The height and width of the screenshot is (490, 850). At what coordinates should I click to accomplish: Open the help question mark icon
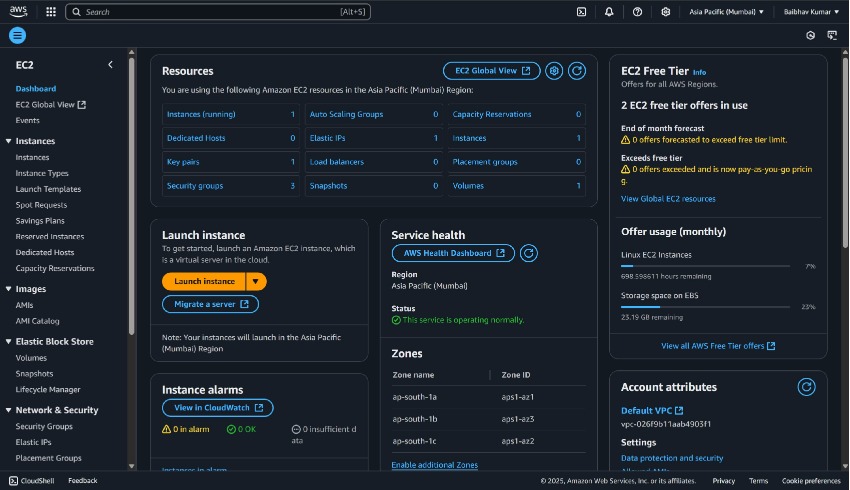click(638, 11)
